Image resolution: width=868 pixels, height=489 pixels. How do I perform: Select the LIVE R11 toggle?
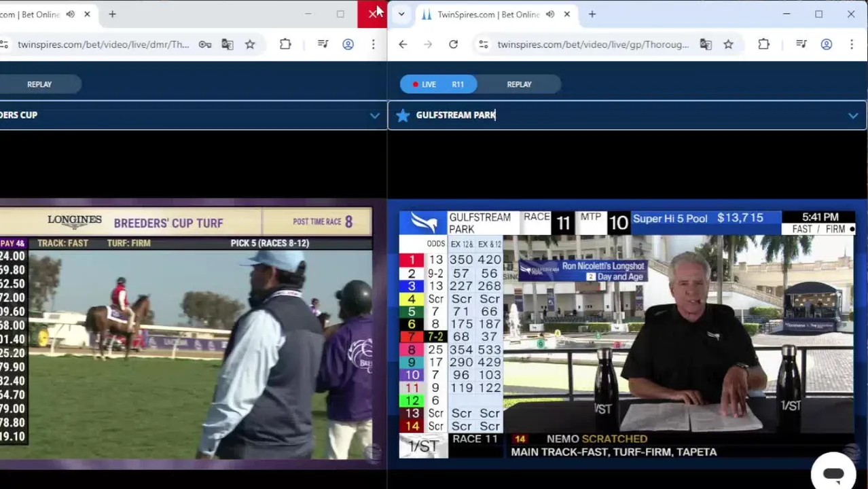pos(439,84)
